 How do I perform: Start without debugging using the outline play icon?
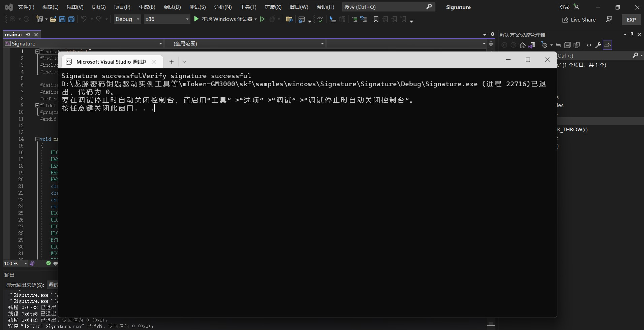click(x=262, y=19)
